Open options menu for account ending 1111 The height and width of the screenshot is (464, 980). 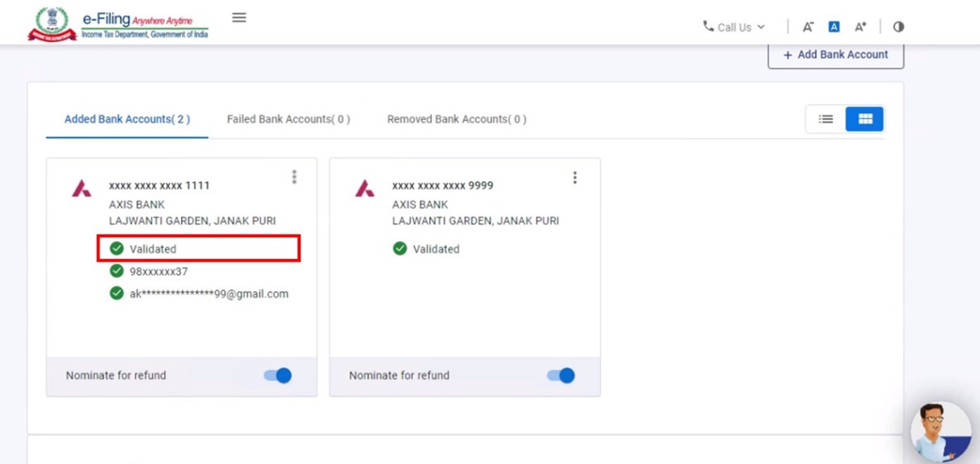[x=294, y=177]
